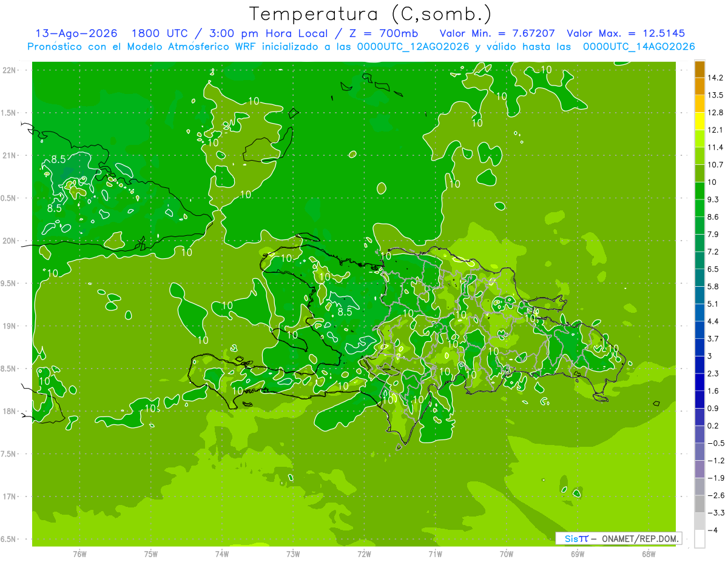This screenshot has height=562, width=728.
Task: Click the 6.5 legend value
Action: pyautogui.click(x=713, y=269)
